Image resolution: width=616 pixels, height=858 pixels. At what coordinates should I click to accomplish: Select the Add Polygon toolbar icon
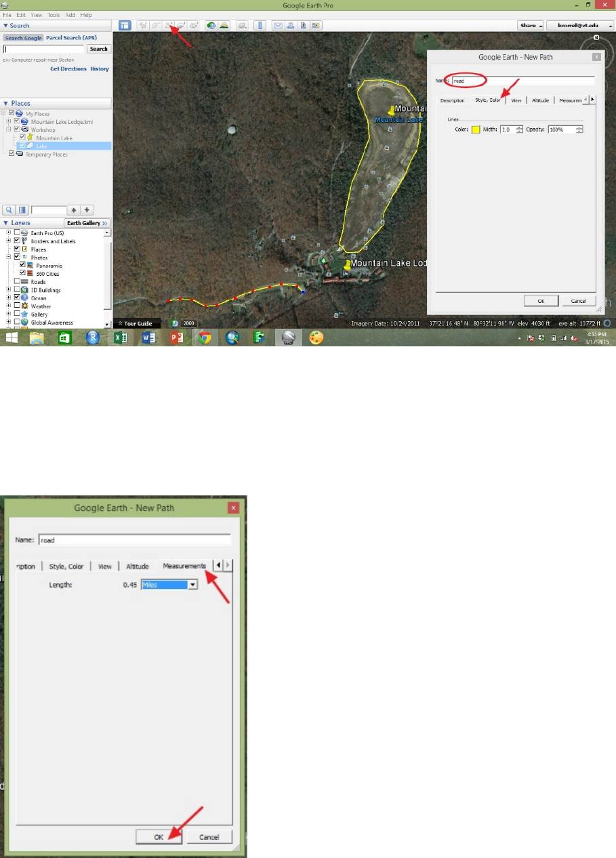155,25
